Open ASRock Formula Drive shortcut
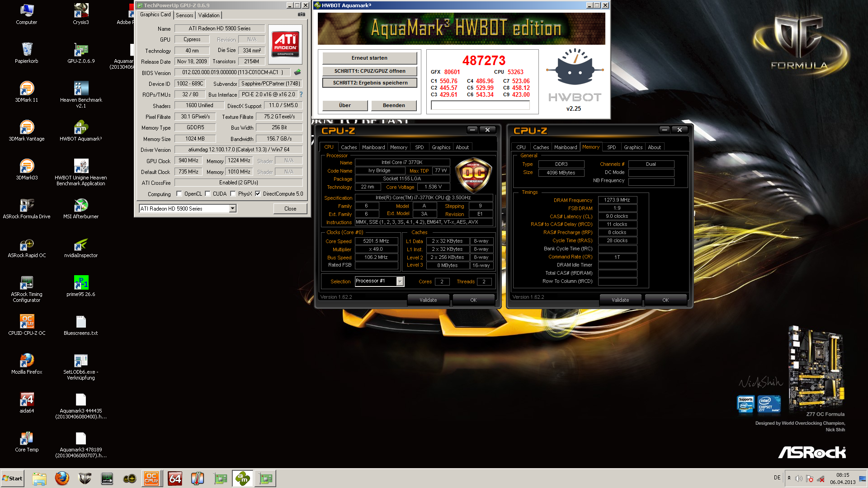Image resolution: width=868 pixels, height=488 pixels. (x=27, y=208)
